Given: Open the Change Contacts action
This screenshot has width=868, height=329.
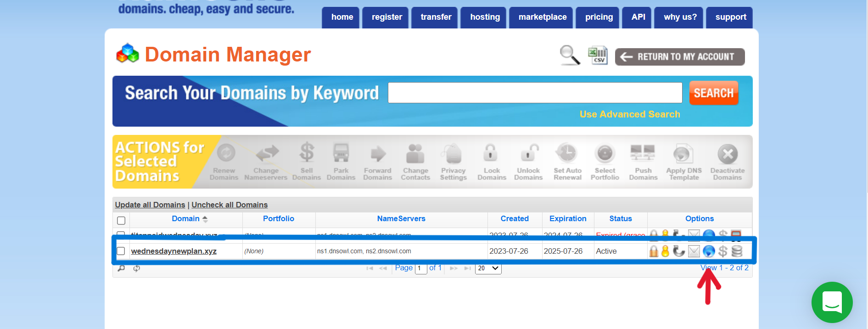Looking at the screenshot, I should click(415, 162).
